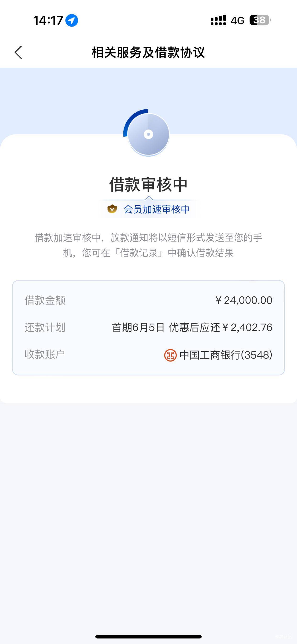
Task: Tap the ¥24,000.00 loan amount
Action: coord(243,300)
